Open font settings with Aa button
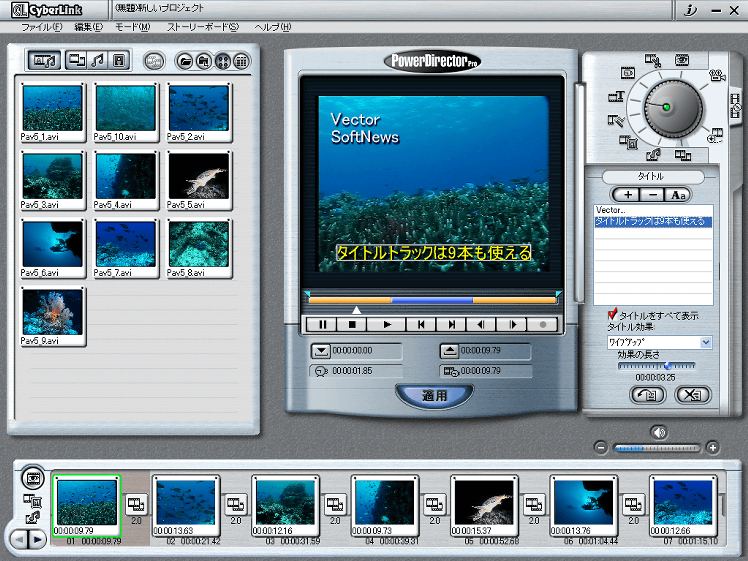Image resolution: width=748 pixels, height=561 pixels. (677, 195)
